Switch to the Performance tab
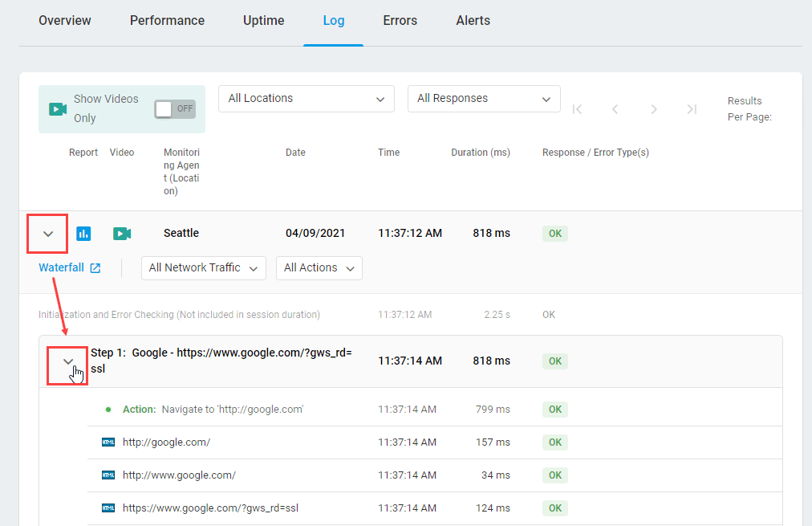This screenshot has height=526, width=812. click(x=167, y=21)
